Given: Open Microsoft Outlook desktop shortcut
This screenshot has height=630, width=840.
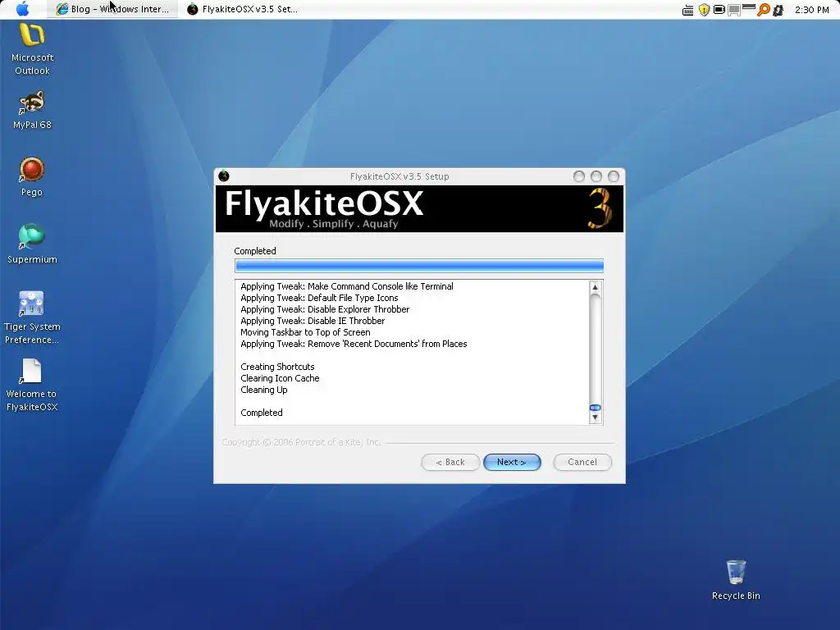Looking at the screenshot, I should [x=32, y=49].
